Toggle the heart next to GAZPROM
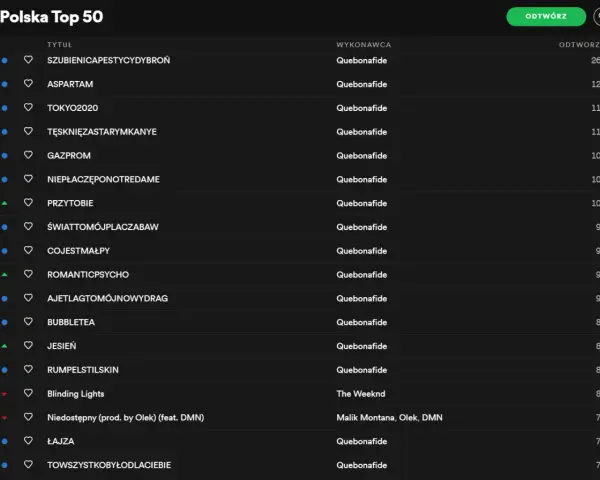The width and height of the screenshot is (600, 480). click(28, 155)
